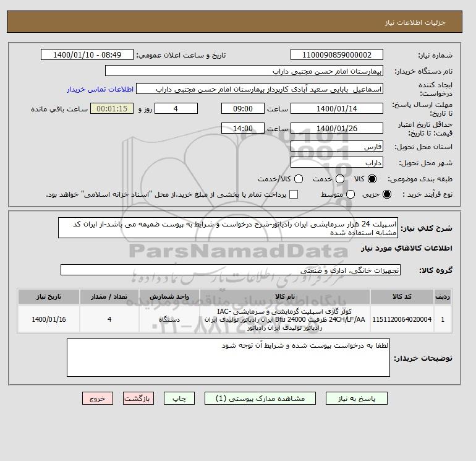476x461 pixels.
Task: Click the گروه کالا field
Action: coord(231,270)
